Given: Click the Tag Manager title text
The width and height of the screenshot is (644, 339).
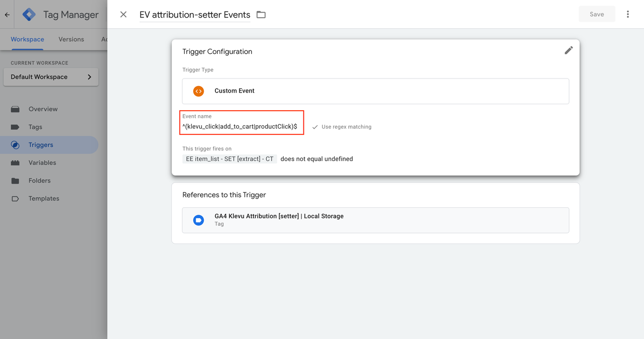Looking at the screenshot, I should [x=71, y=15].
